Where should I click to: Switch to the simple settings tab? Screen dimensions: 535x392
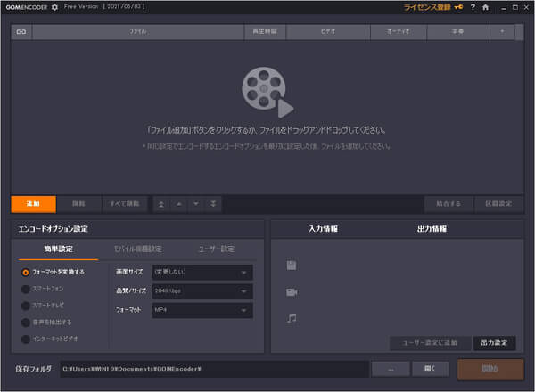(58, 249)
